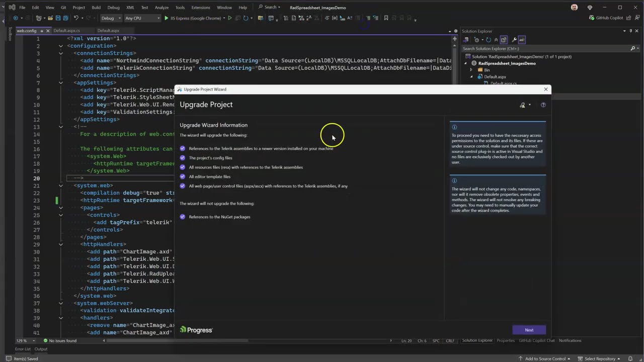Switch to the Properties panel tab
The height and width of the screenshot is (362, 644).
point(506,340)
